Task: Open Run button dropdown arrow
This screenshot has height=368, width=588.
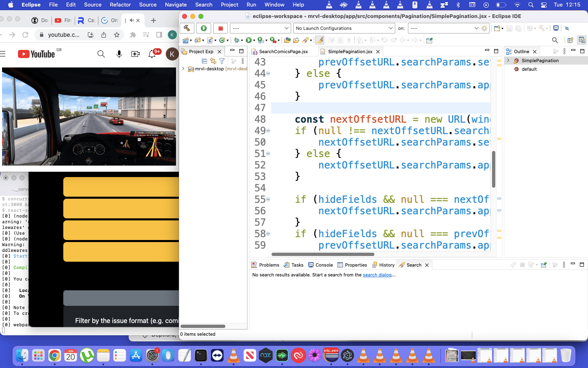Action: [x=254, y=40]
